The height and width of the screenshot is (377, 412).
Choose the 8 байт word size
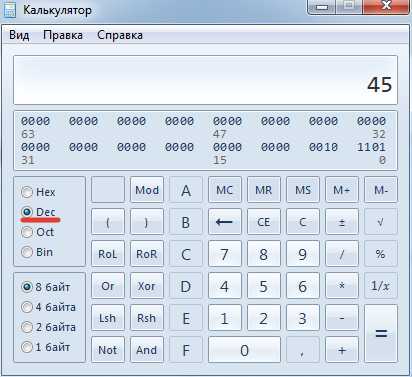click(45, 287)
